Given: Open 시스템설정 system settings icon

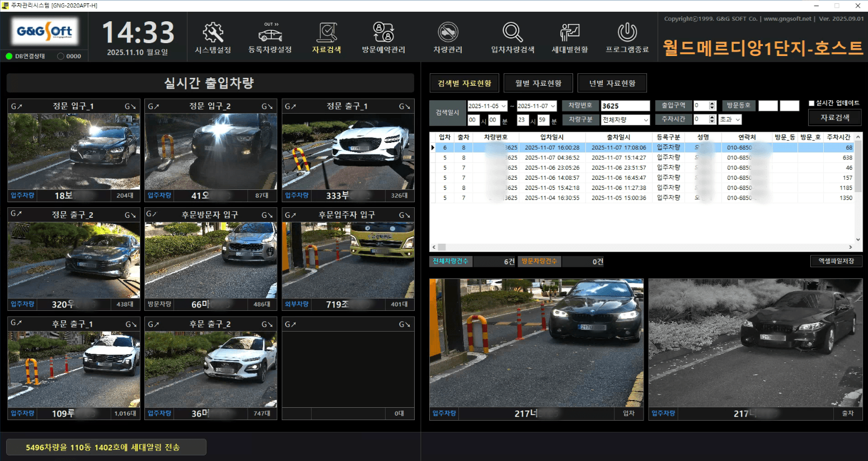Looking at the screenshot, I should click(213, 38).
